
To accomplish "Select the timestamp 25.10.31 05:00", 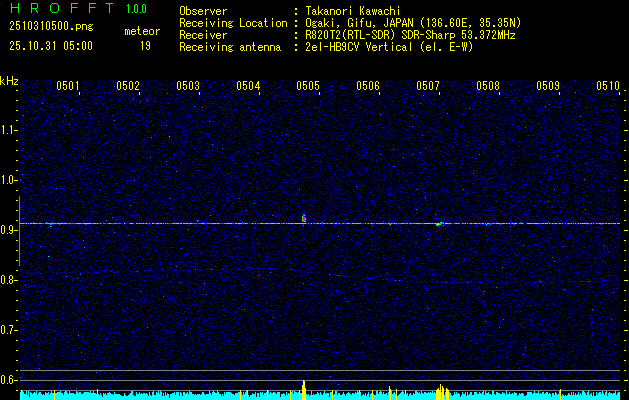I will [51, 46].
